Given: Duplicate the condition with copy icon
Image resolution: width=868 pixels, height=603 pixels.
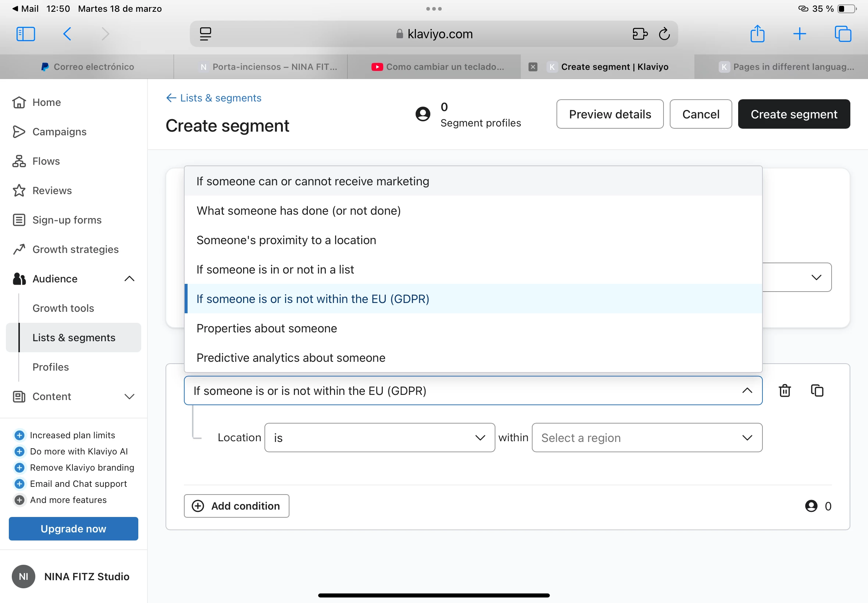Looking at the screenshot, I should [817, 391].
